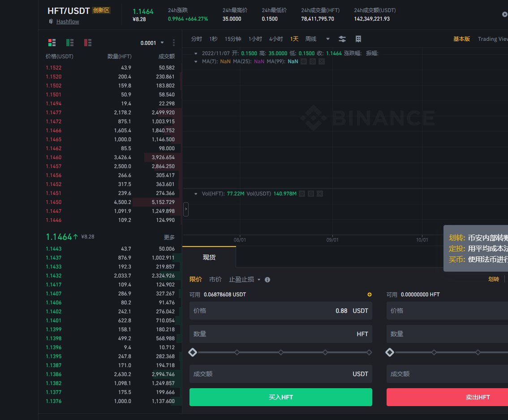Click the sell slider start handle

[x=390, y=352]
